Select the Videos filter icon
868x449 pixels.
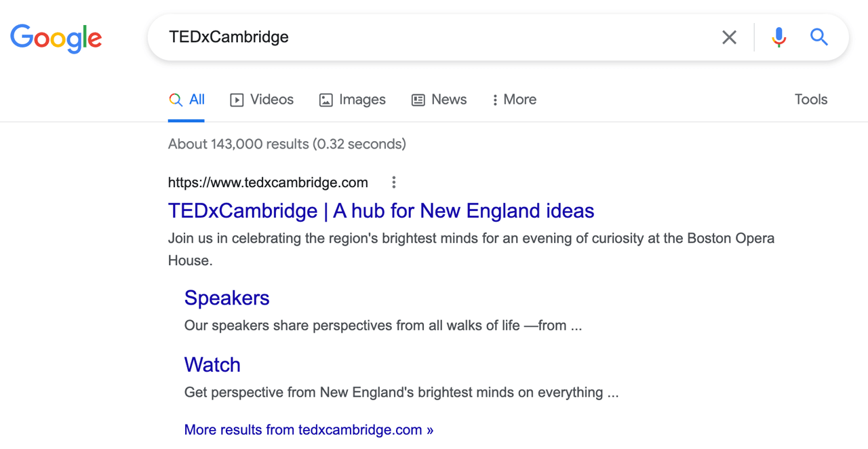(x=236, y=100)
